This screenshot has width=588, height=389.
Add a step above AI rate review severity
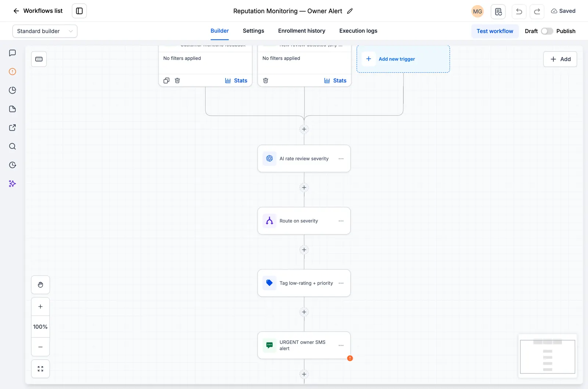point(304,129)
